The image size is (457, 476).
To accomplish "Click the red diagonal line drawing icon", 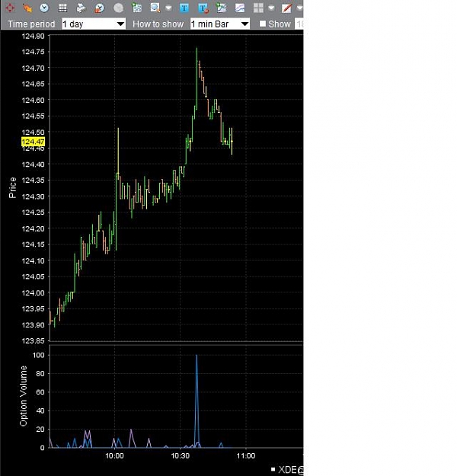I will click(286, 8).
